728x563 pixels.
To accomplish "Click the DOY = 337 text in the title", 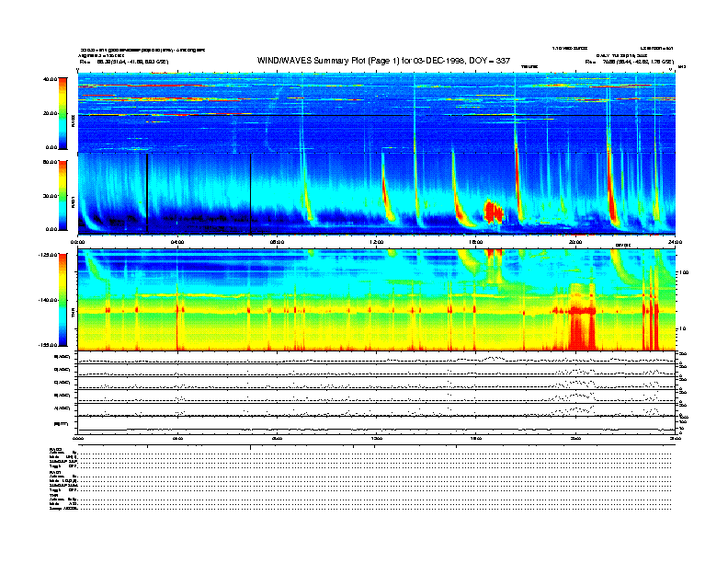I will click(489, 61).
